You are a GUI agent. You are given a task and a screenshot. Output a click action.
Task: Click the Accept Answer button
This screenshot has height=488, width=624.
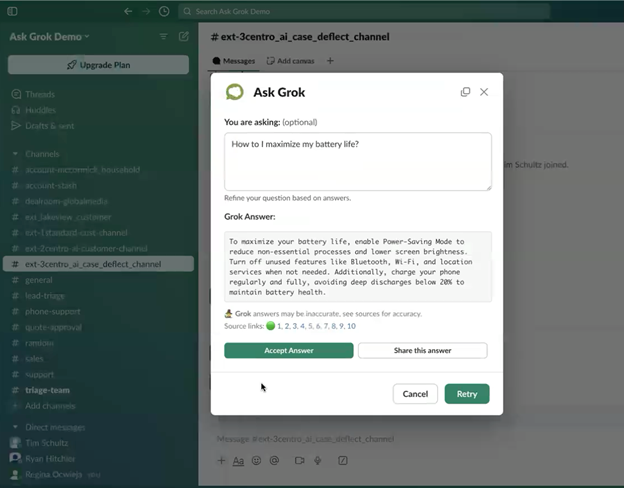pos(289,350)
